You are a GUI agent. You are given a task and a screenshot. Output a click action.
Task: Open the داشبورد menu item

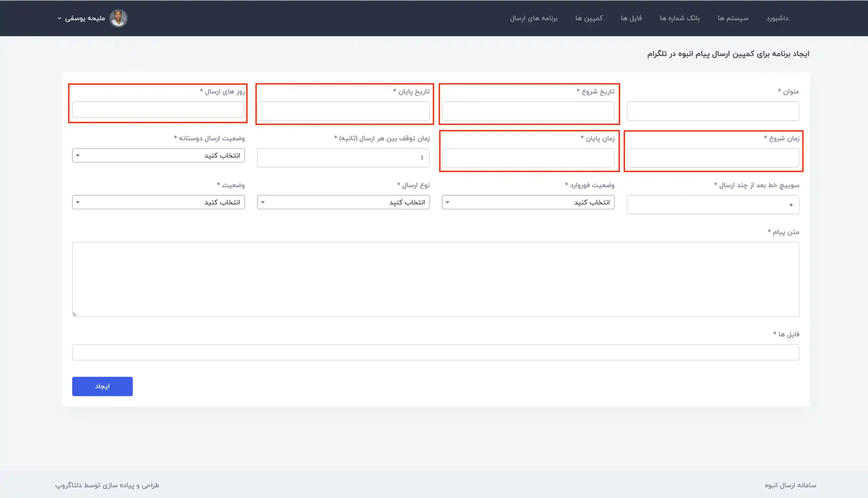click(777, 18)
